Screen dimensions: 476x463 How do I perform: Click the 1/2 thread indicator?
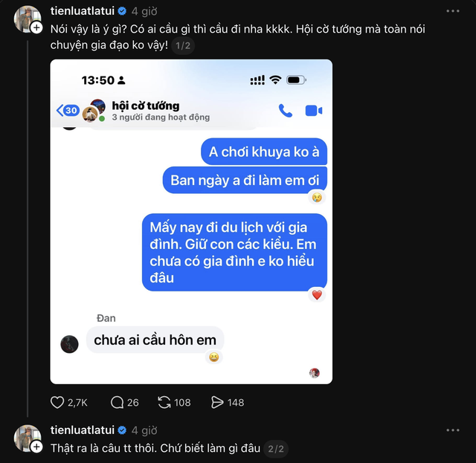[x=183, y=46]
